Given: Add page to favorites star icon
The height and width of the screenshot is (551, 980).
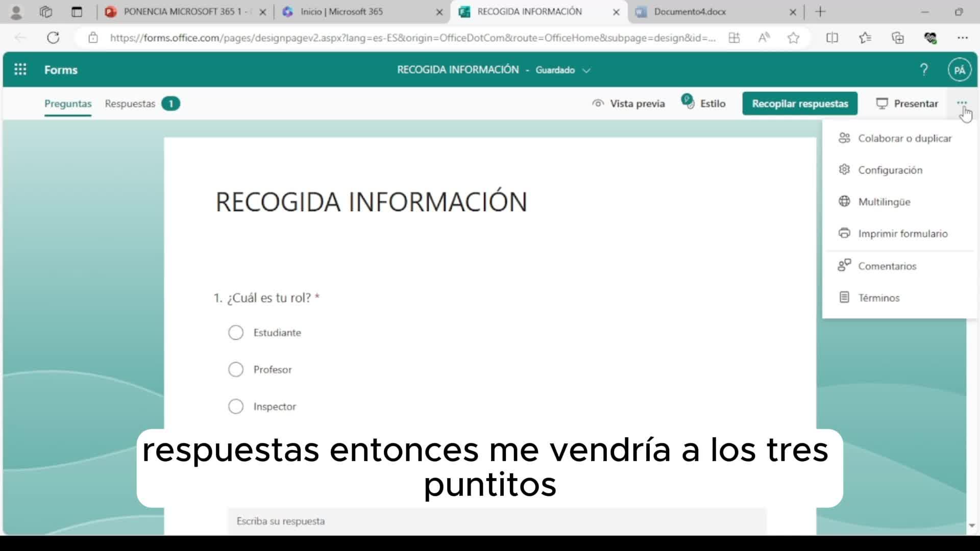Looking at the screenshot, I should [x=793, y=38].
